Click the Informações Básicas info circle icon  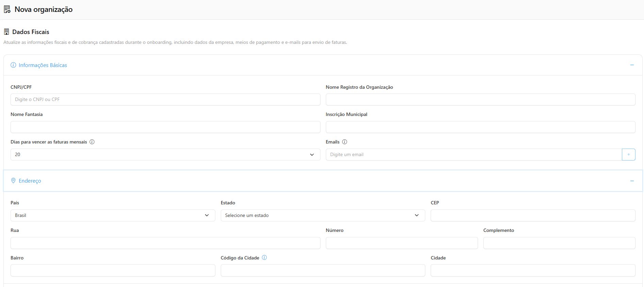[x=13, y=65]
